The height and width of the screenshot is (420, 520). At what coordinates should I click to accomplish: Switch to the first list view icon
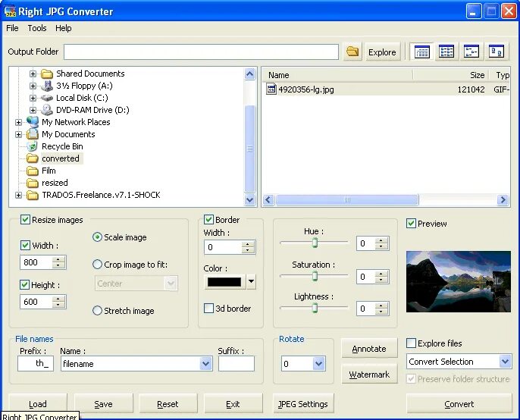coord(421,52)
